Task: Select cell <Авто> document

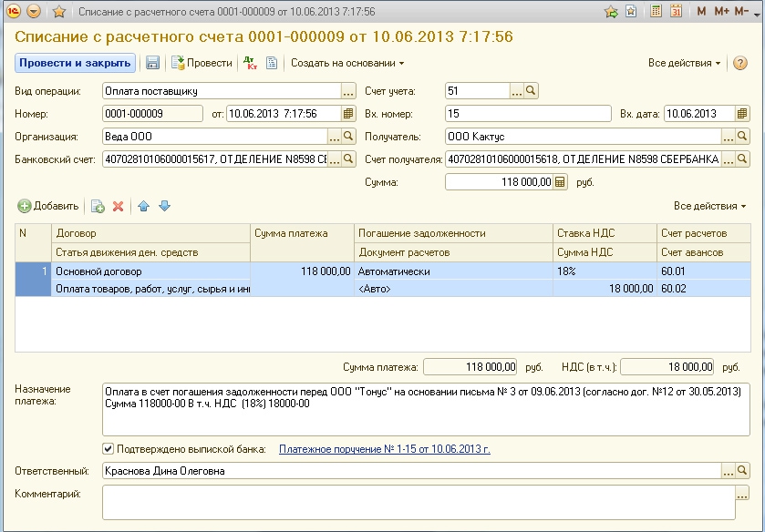Action: click(454, 289)
